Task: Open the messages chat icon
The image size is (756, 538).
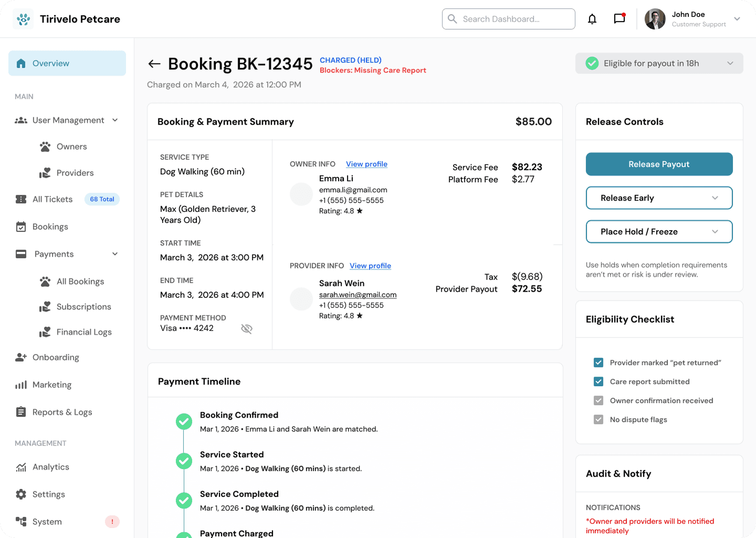Action: 619,19
